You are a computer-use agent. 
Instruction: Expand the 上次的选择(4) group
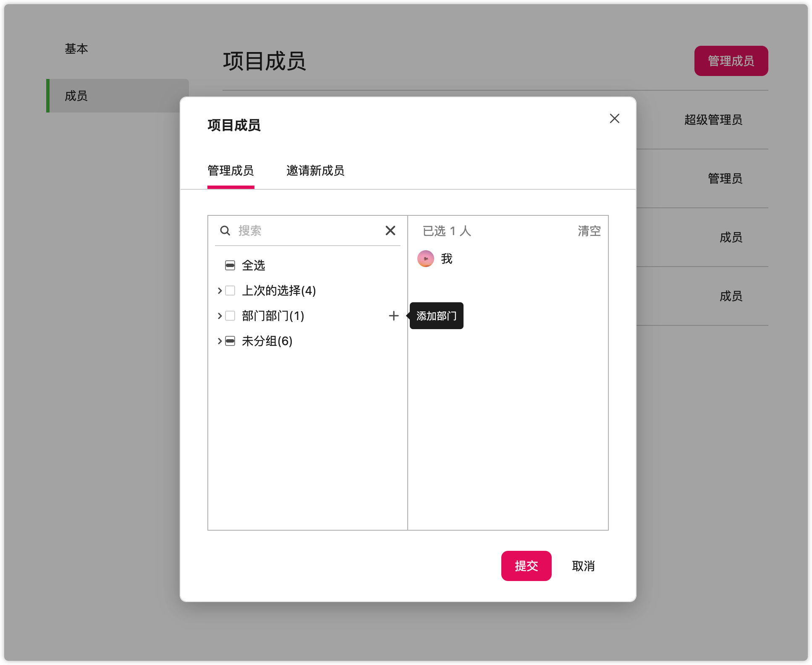pyautogui.click(x=220, y=291)
